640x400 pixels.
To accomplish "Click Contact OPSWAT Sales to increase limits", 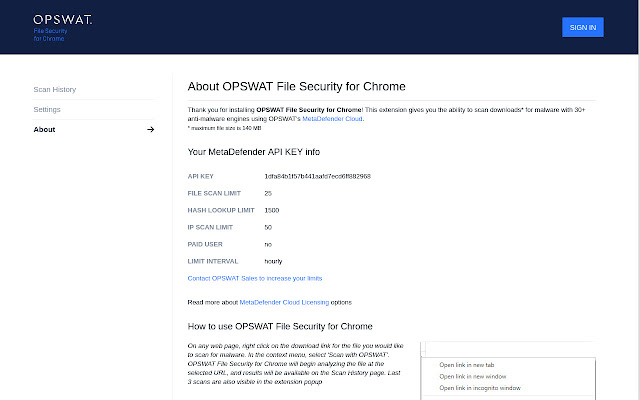I will (x=255, y=278).
